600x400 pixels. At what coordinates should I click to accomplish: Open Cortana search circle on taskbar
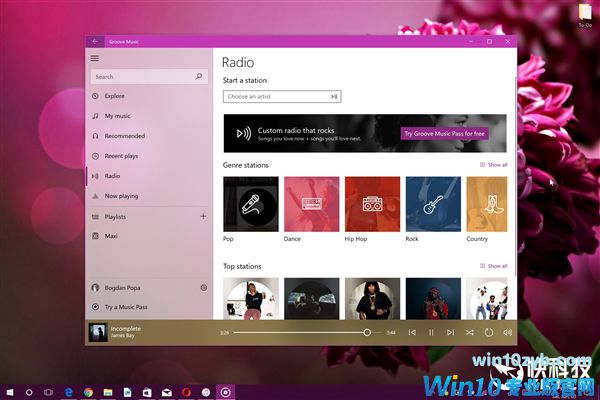(29, 392)
